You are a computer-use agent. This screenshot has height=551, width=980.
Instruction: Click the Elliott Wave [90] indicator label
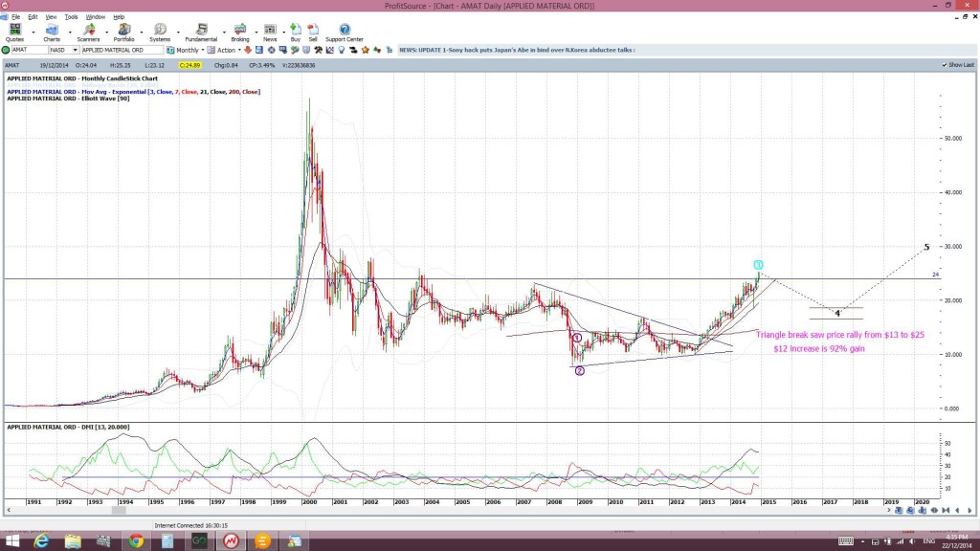(x=68, y=99)
